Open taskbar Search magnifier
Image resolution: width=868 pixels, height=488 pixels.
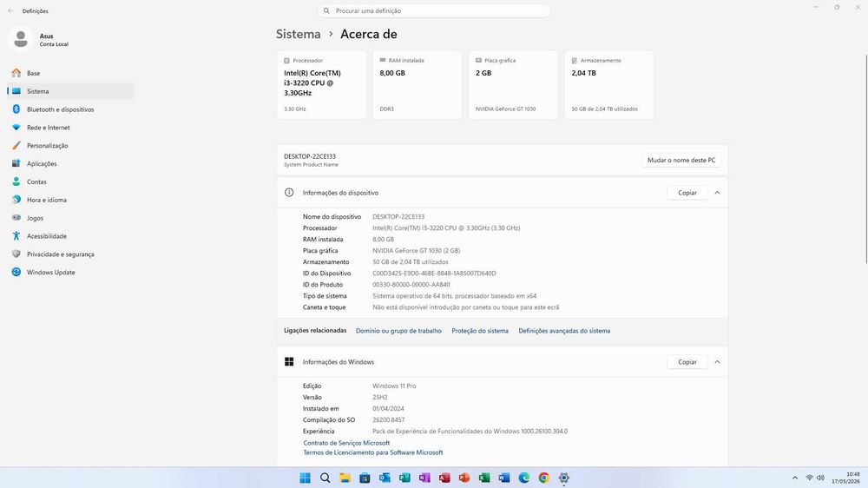(x=325, y=478)
